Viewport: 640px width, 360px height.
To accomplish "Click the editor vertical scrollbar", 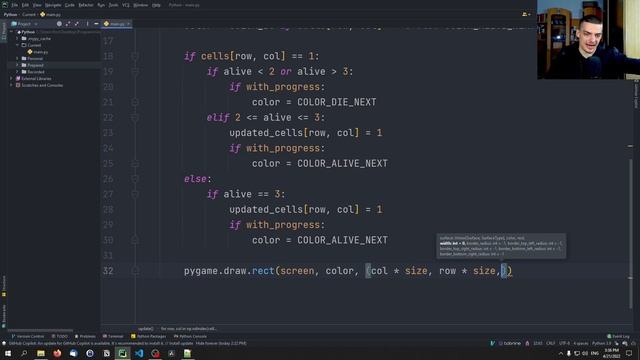I will coord(631,233).
